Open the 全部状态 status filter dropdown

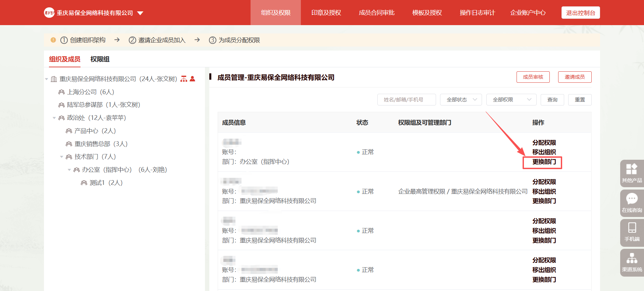[x=461, y=100]
